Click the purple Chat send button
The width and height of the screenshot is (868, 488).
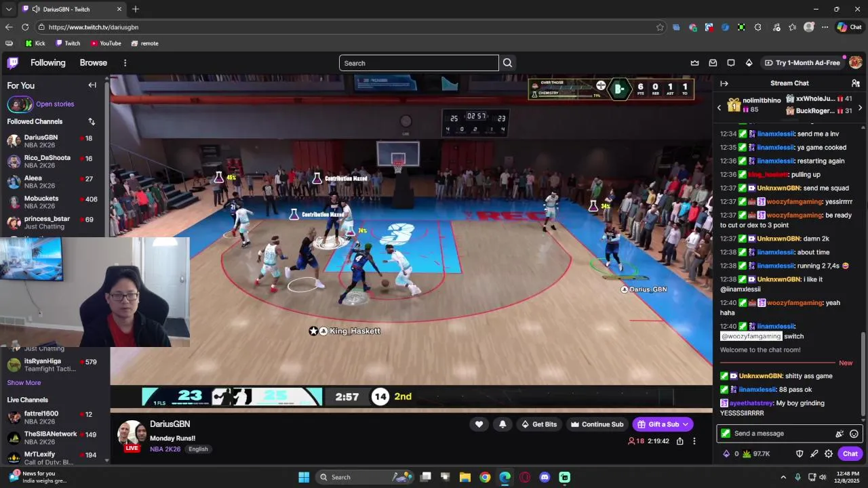[x=850, y=454]
